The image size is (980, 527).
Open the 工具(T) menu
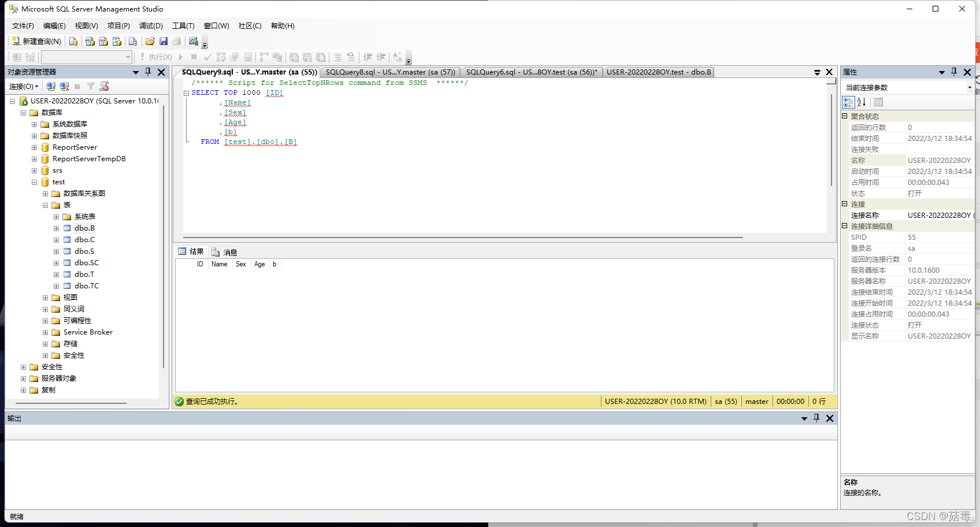[183, 26]
